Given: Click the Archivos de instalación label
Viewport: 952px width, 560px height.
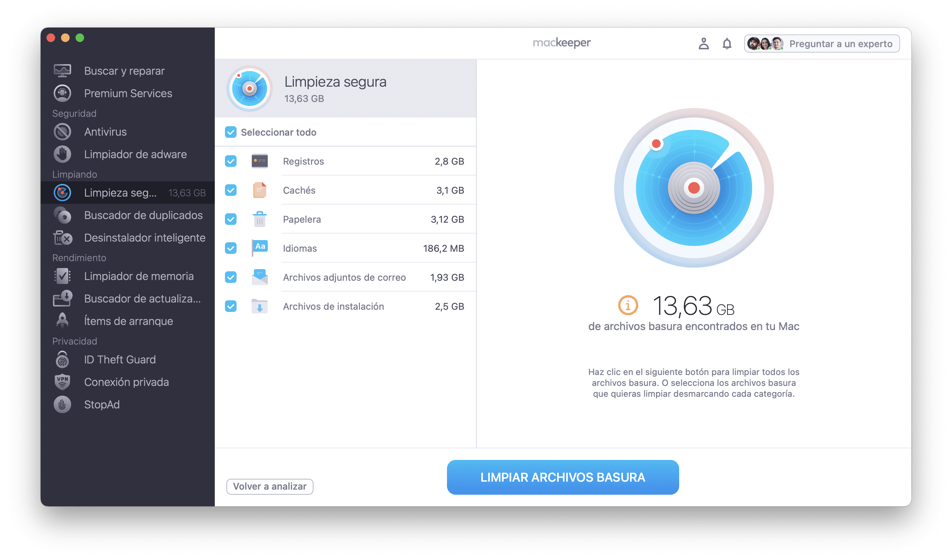Looking at the screenshot, I should (333, 306).
